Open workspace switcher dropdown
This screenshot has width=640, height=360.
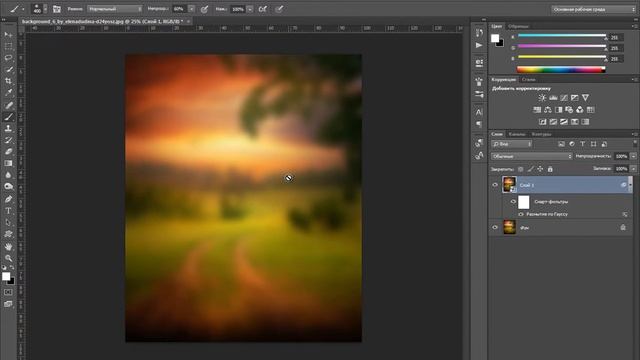pos(594,9)
